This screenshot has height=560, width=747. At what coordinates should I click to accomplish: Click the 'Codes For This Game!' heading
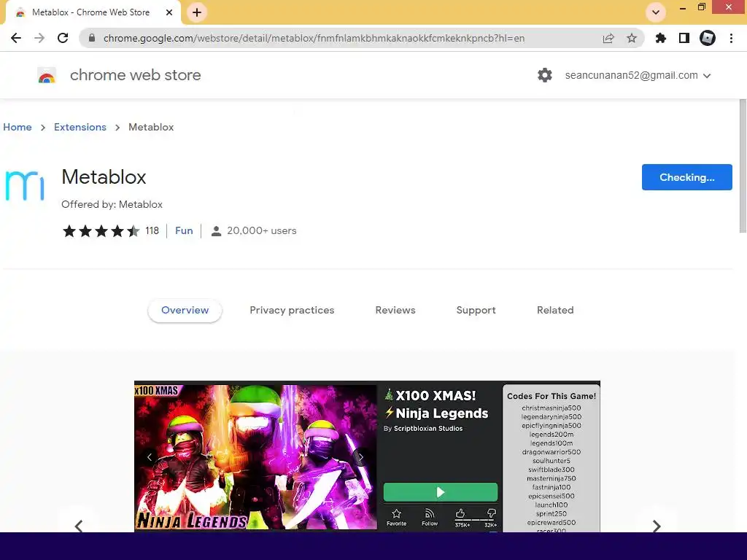[551, 396]
